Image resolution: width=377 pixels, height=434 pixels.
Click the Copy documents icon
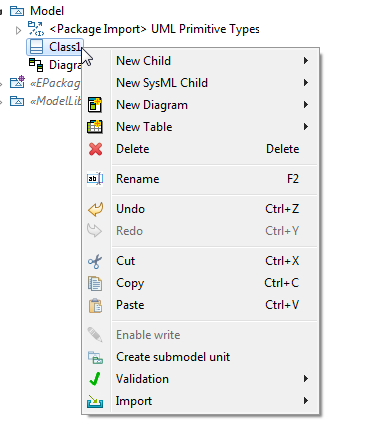click(x=95, y=283)
